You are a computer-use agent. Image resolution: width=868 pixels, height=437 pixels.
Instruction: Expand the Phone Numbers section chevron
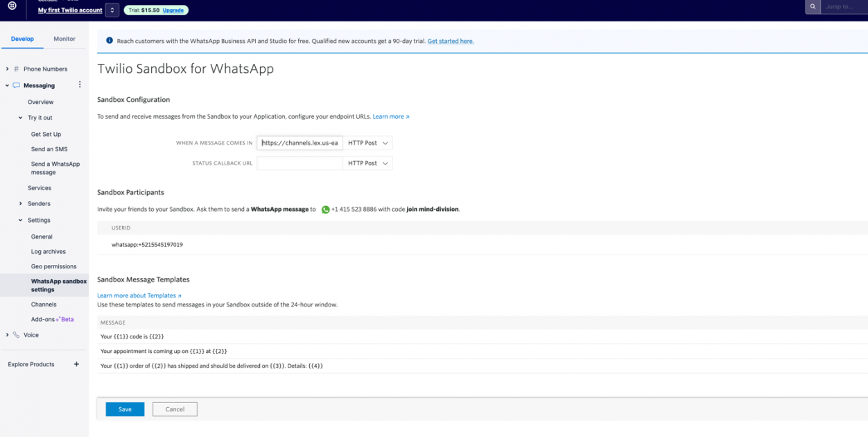click(x=8, y=69)
